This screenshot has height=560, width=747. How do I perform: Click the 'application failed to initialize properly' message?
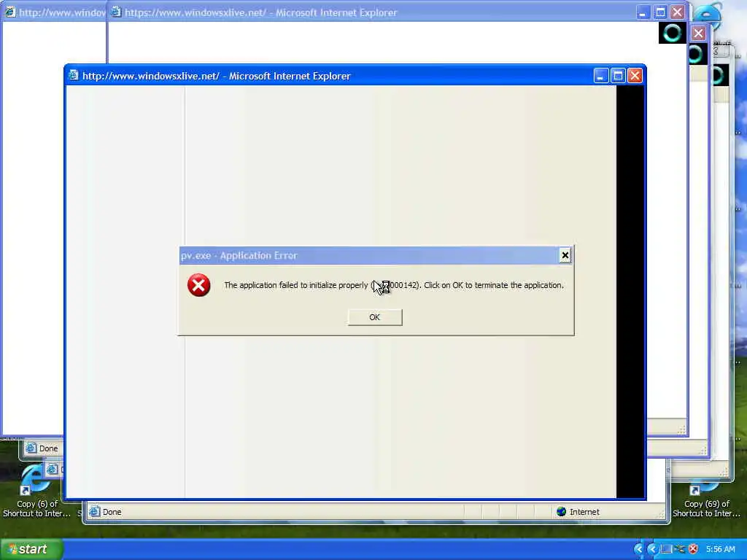point(393,285)
